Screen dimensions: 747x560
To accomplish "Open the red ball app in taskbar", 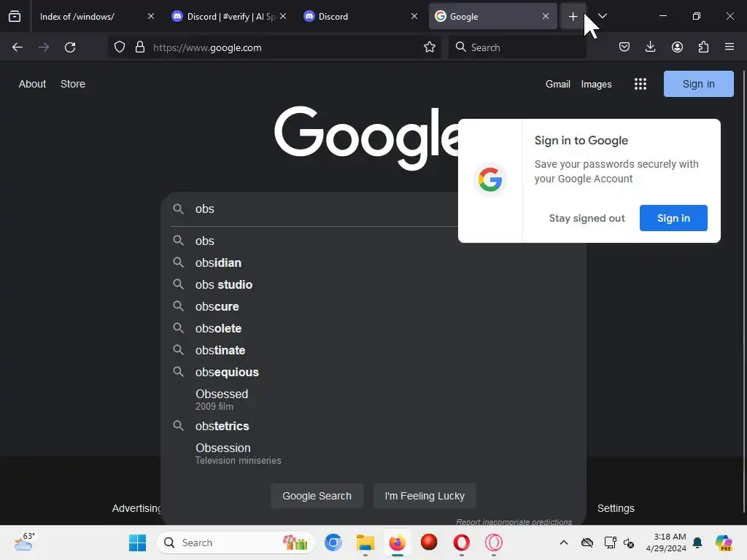I will pos(429,542).
